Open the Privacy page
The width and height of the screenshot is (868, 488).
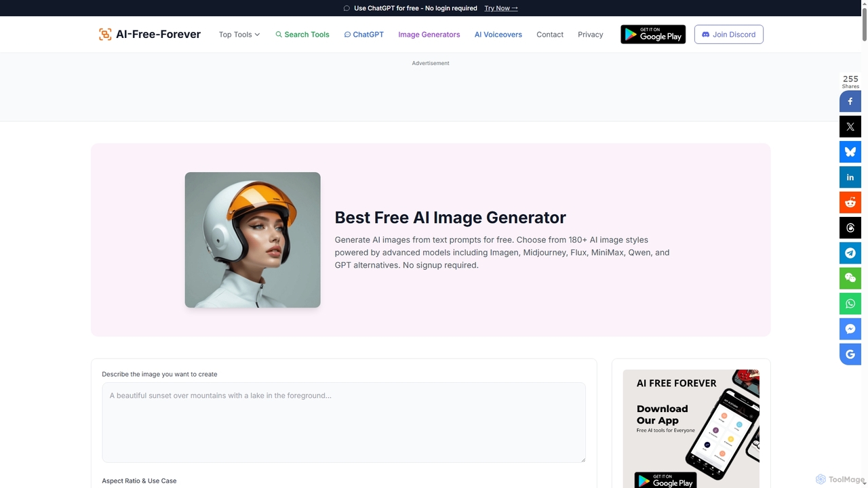pos(591,35)
